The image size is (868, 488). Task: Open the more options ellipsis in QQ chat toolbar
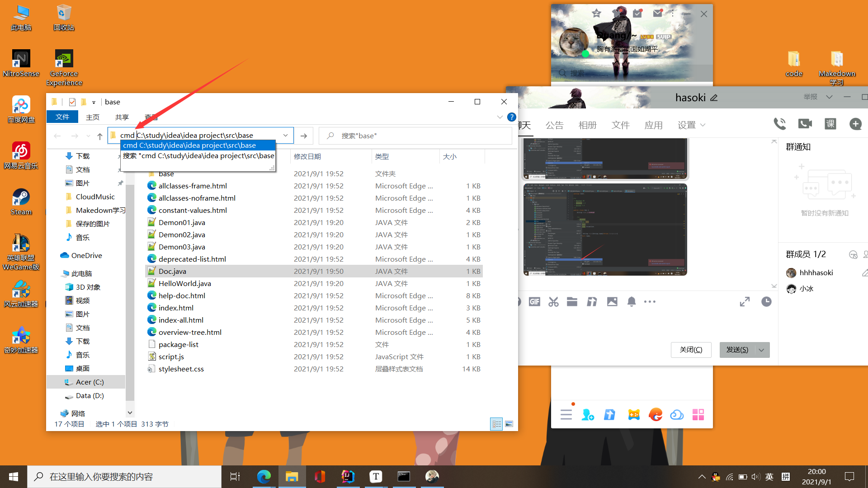coord(650,302)
